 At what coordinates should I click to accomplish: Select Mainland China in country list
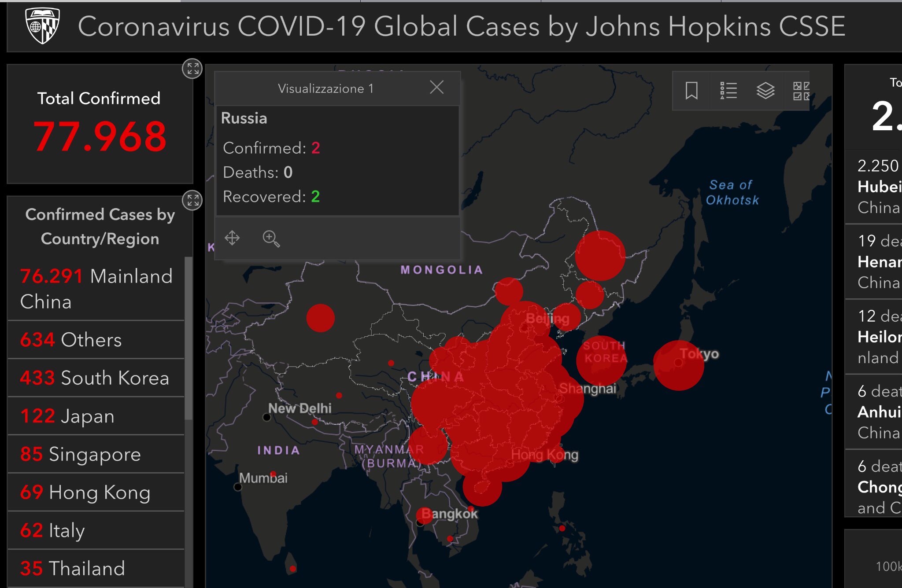(96, 289)
